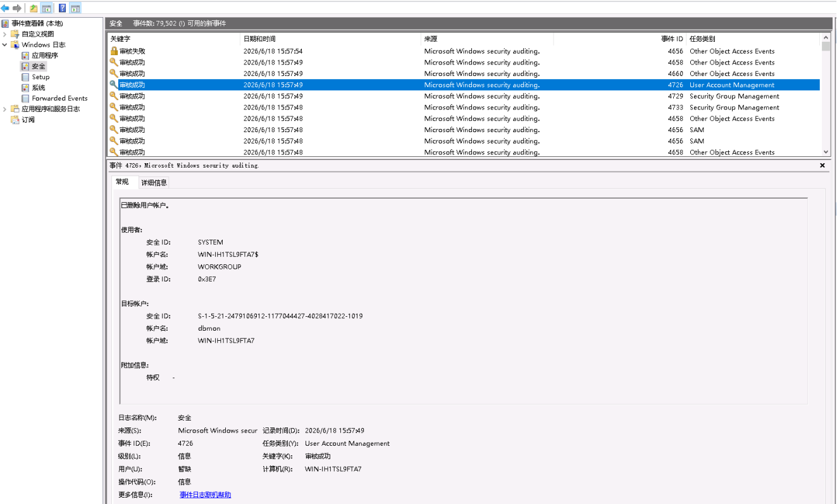The width and height of the screenshot is (837, 504).
Task: Collapse the Windows 日志 tree node
Action: (x=5, y=45)
